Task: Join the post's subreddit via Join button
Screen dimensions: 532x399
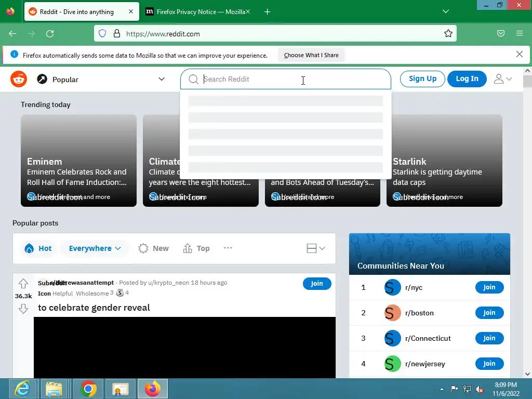Action: coord(317,284)
